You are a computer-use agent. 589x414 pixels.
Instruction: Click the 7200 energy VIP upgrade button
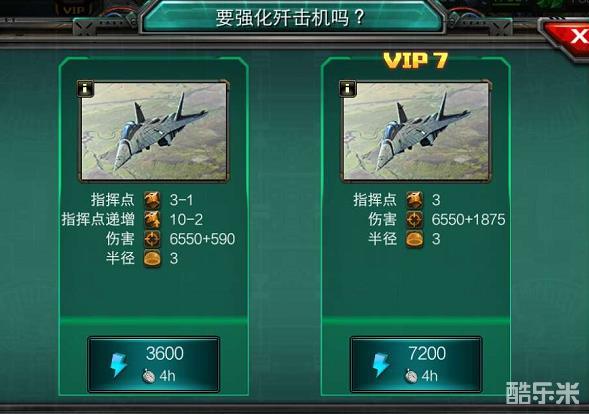(x=416, y=364)
